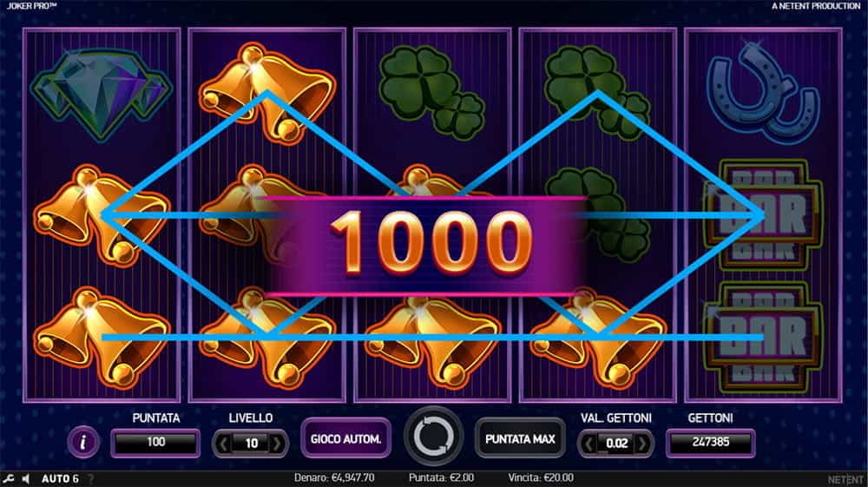Select the Gettoni balance field
868x487 pixels.
(711, 442)
